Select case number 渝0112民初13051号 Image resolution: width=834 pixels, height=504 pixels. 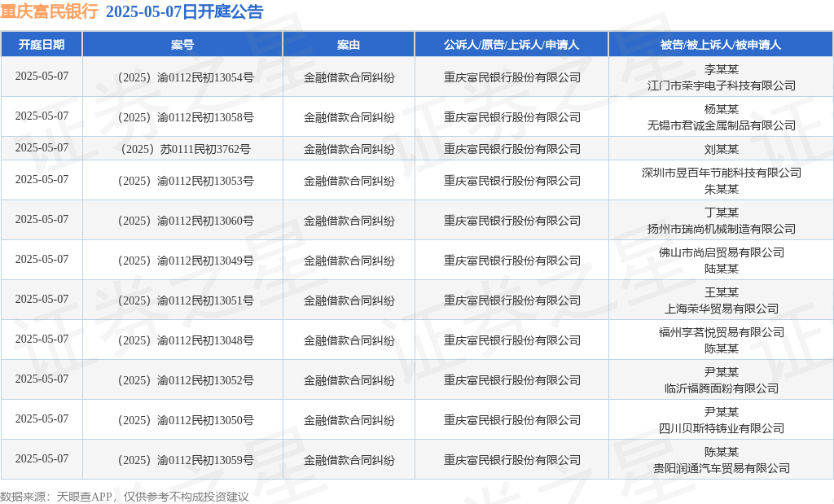186,300
